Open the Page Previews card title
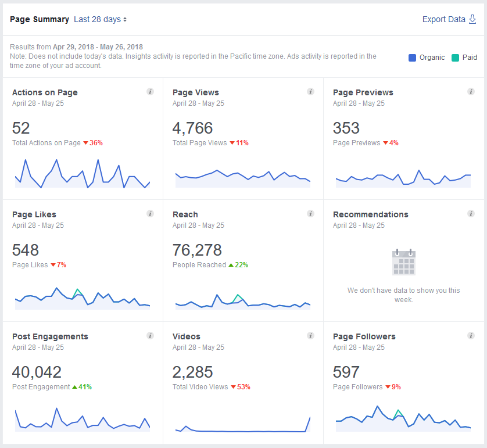This screenshot has height=448, width=487. point(363,92)
